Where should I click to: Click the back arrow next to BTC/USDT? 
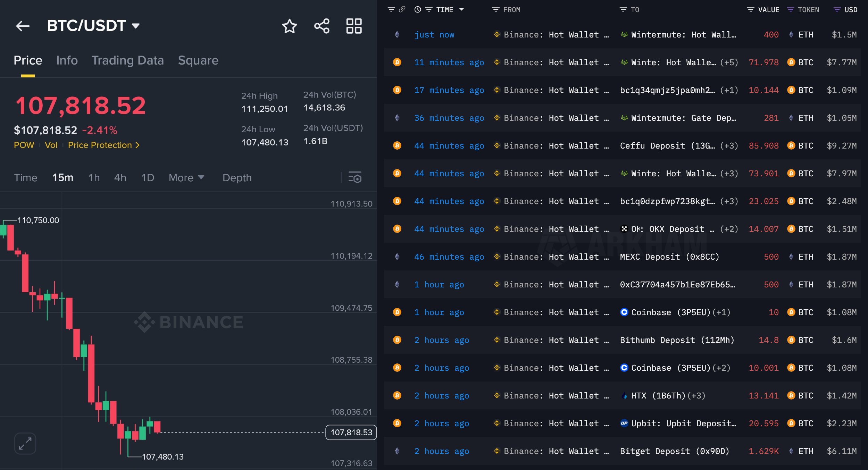(23, 26)
